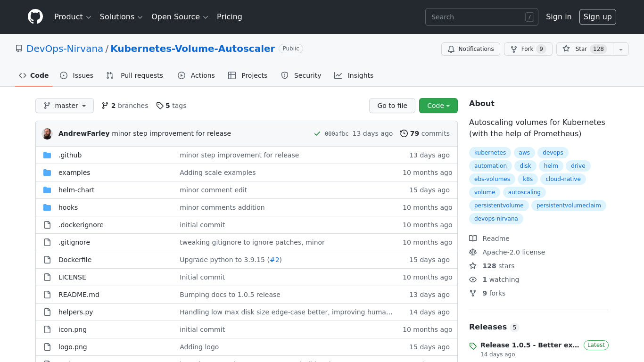The image size is (644, 362).
Task: Click the persistentvolumeclaim topic tag
Action: pyautogui.click(x=569, y=206)
